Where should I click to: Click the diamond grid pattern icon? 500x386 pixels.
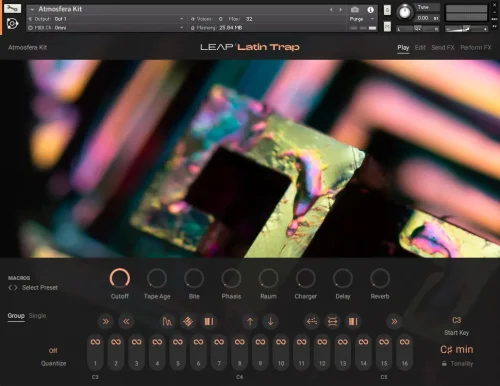[x=188, y=321]
